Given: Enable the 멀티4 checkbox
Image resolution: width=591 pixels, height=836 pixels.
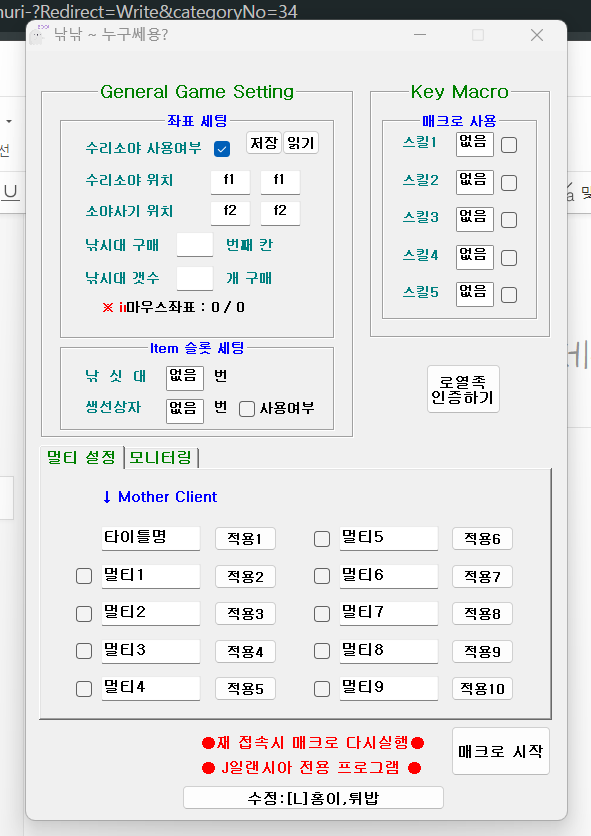Looking at the screenshot, I should tap(84, 689).
